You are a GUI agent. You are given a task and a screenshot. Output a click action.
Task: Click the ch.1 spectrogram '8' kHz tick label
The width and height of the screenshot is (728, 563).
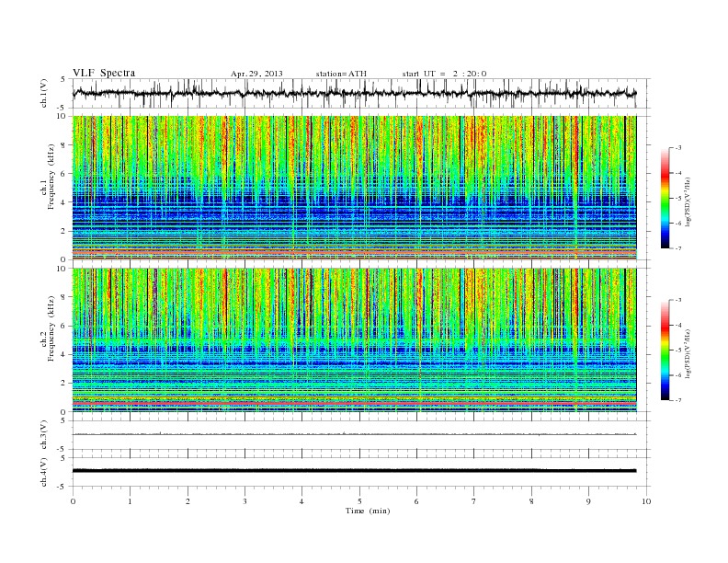click(63, 145)
